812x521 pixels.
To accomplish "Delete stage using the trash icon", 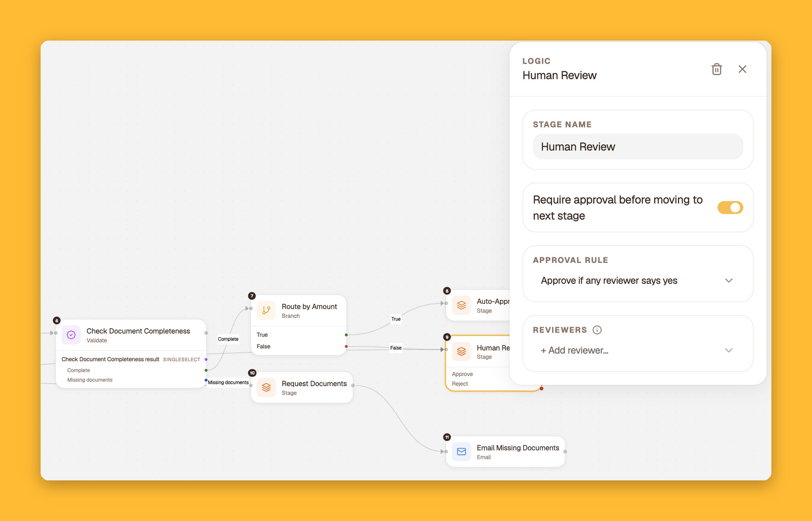I will [x=716, y=69].
